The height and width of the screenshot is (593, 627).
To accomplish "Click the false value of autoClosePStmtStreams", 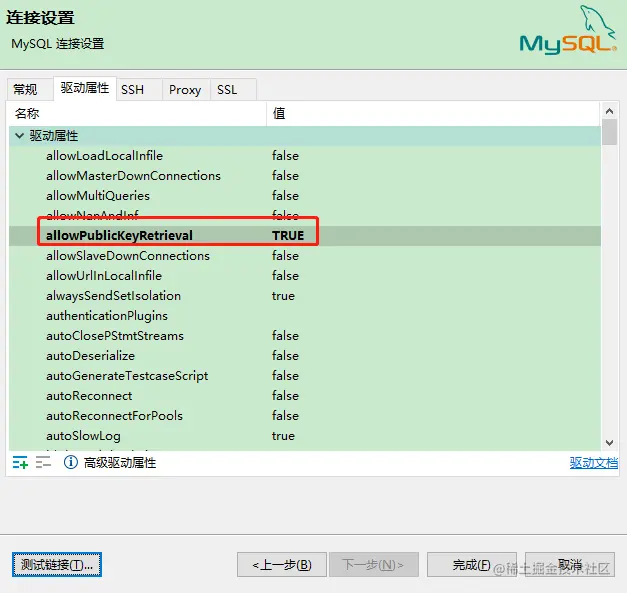I will [x=285, y=336].
